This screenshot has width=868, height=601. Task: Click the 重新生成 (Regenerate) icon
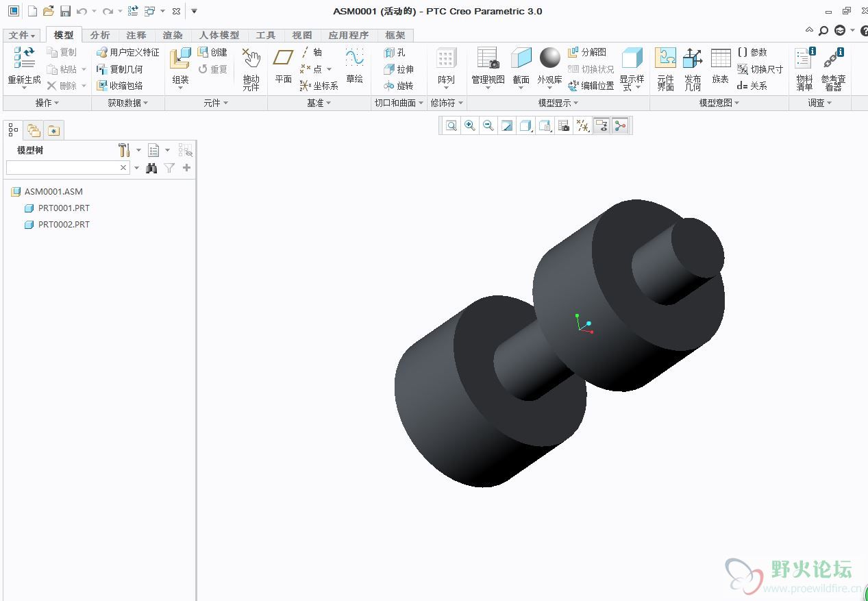click(25, 58)
